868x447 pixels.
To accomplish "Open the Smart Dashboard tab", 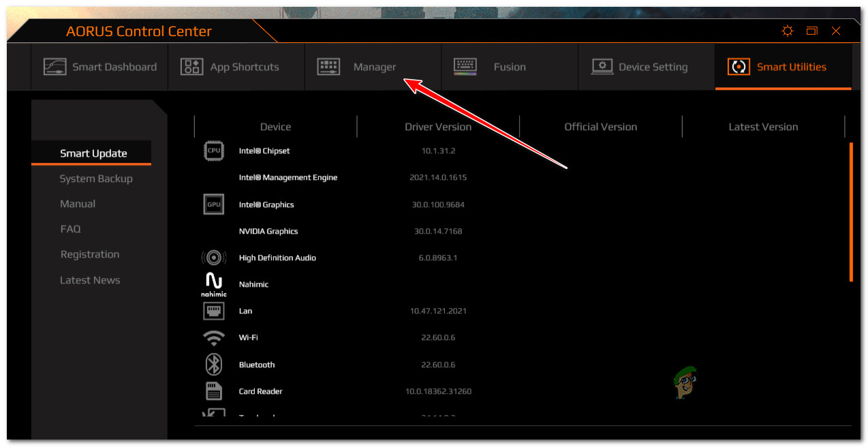I will [99, 67].
